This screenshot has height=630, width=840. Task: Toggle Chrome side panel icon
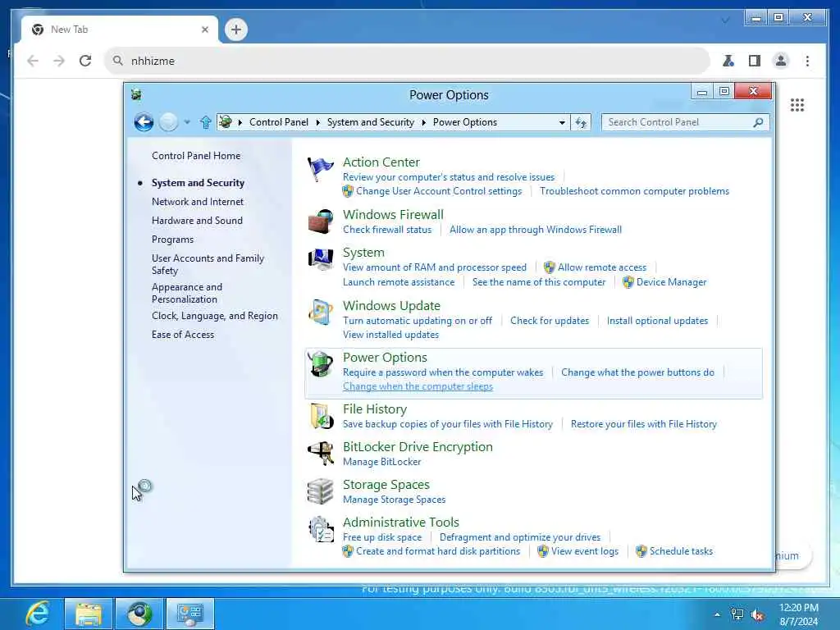click(755, 61)
